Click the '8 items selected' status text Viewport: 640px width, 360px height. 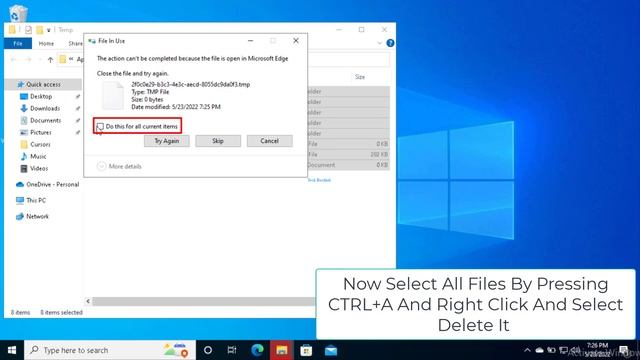click(x=61, y=312)
